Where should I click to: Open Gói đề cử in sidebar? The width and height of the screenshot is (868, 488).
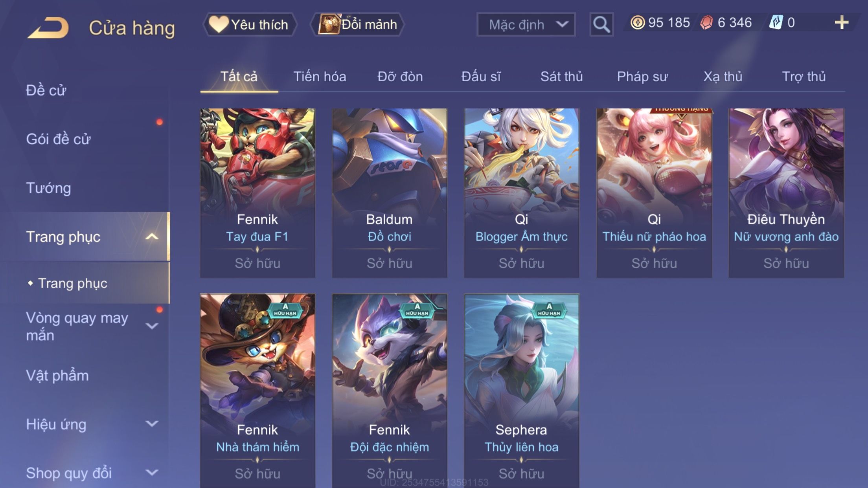58,139
